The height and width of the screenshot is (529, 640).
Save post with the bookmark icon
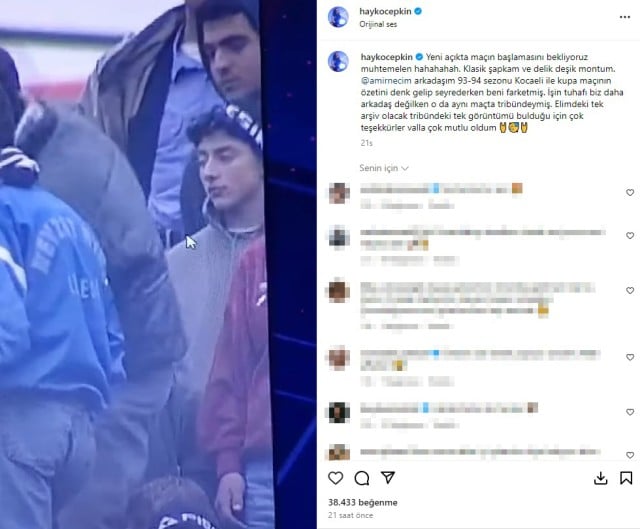pos(626,478)
